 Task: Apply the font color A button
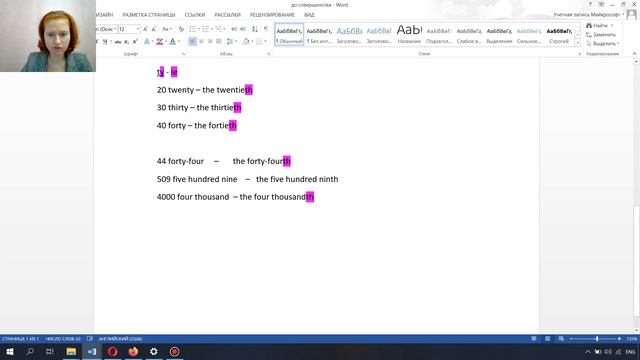[173, 42]
